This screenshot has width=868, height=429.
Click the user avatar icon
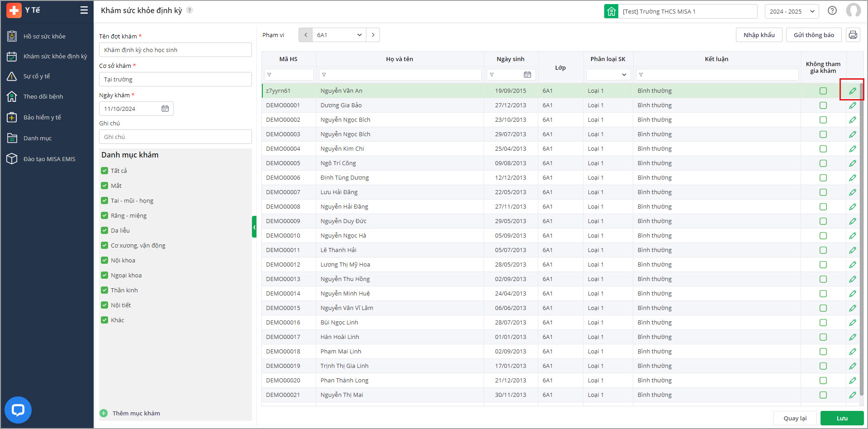(x=853, y=11)
